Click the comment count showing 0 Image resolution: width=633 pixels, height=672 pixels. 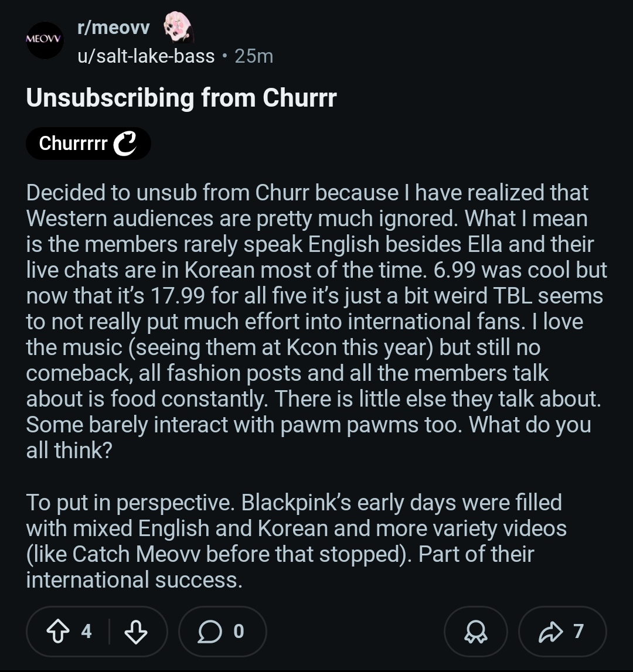tap(238, 632)
